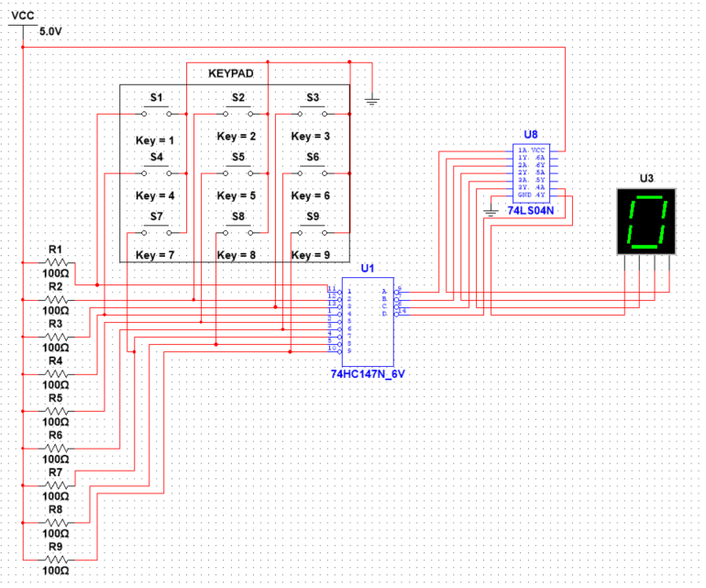Click the 'Key = 6' label

pyautogui.click(x=311, y=195)
